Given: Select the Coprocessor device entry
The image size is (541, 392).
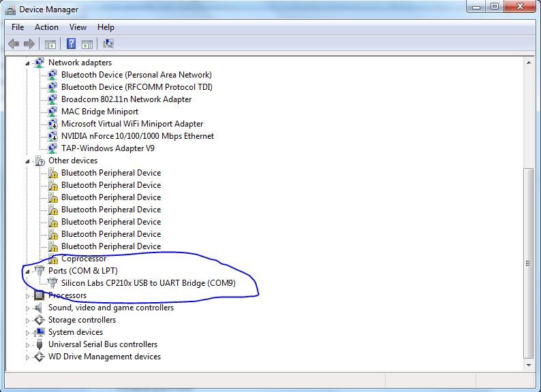Looking at the screenshot, I should click(84, 259).
